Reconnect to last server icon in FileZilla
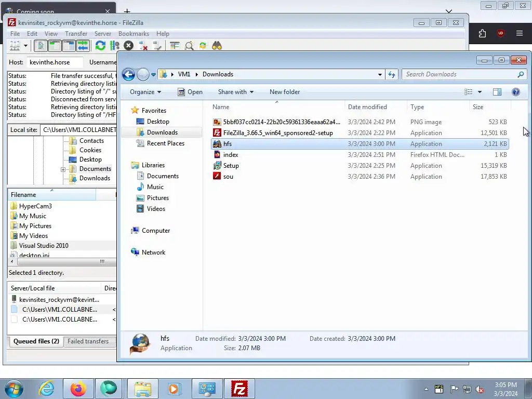 coord(157,46)
